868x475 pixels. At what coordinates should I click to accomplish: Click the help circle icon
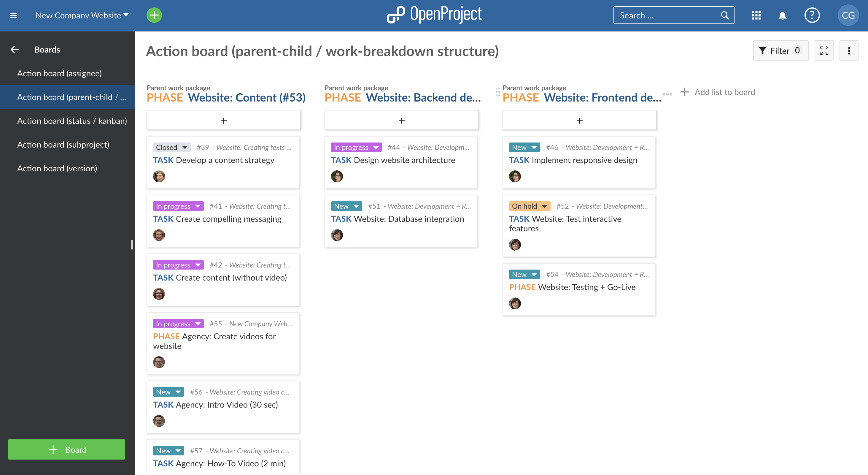812,15
